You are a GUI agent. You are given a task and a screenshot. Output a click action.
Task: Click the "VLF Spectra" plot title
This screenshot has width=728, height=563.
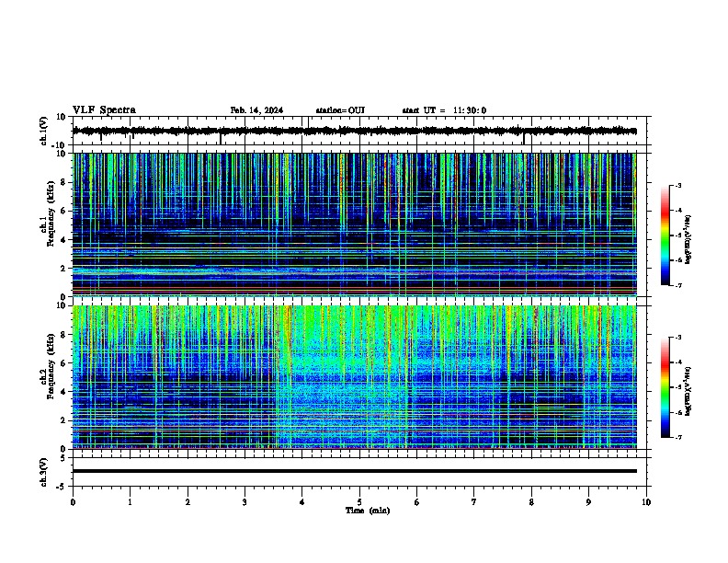(x=104, y=109)
